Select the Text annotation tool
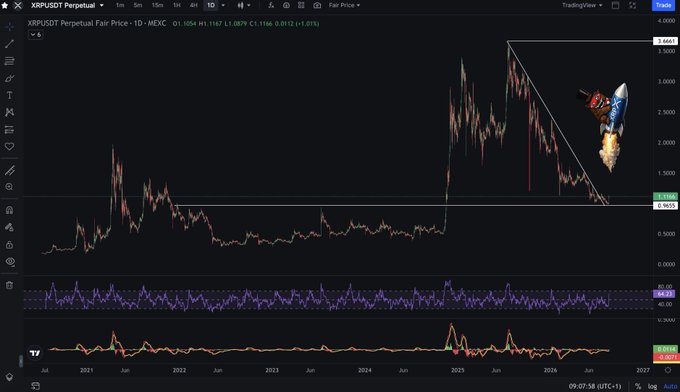The image size is (680, 392). (9, 95)
